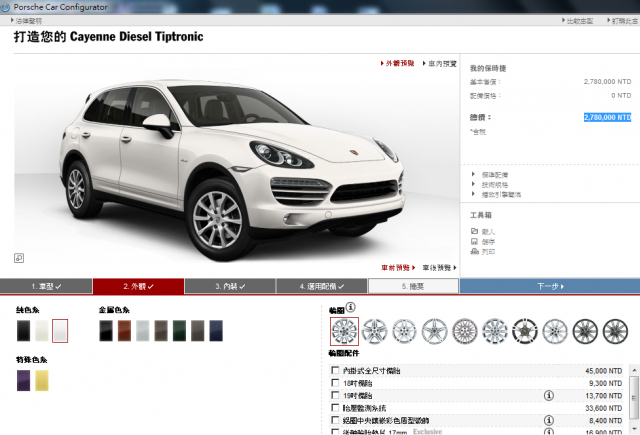The width and height of the screenshot is (640, 435).
Task: Choose the metallic dark blue paint swatch
Action: click(216, 331)
